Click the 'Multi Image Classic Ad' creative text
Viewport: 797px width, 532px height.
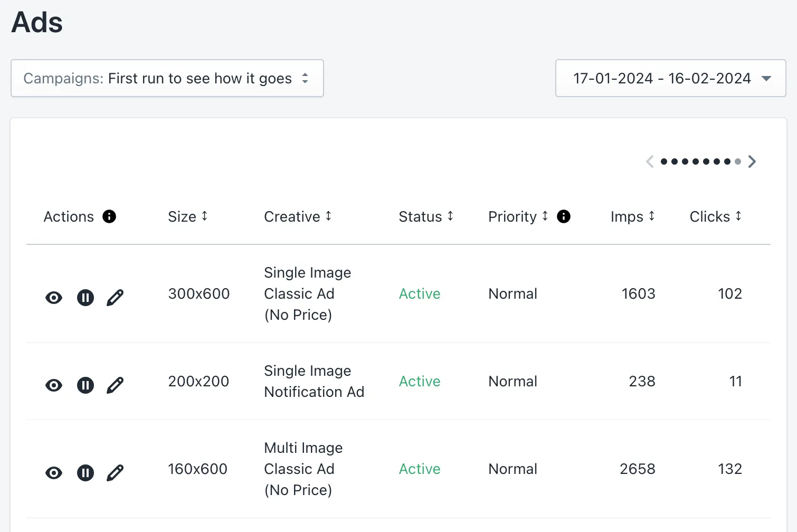303,469
